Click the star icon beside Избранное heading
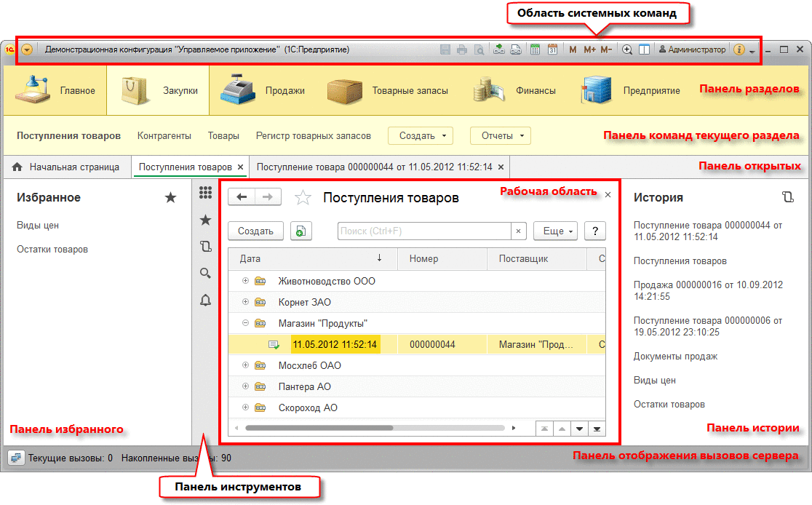Screen dimensions: 812x505 click(170, 197)
